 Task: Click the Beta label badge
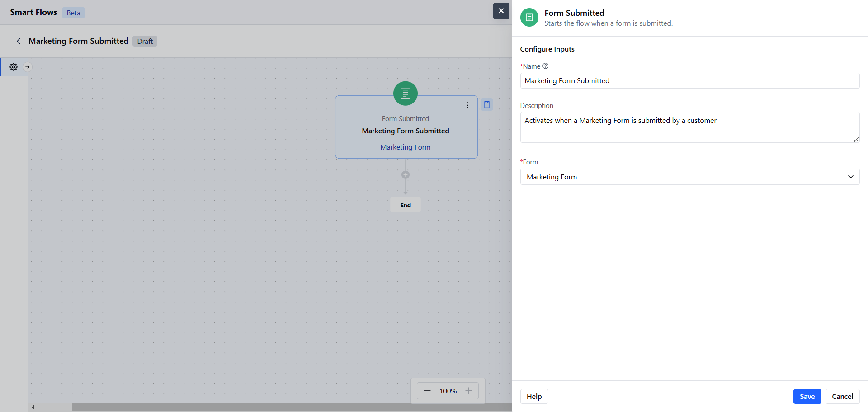coord(73,13)
